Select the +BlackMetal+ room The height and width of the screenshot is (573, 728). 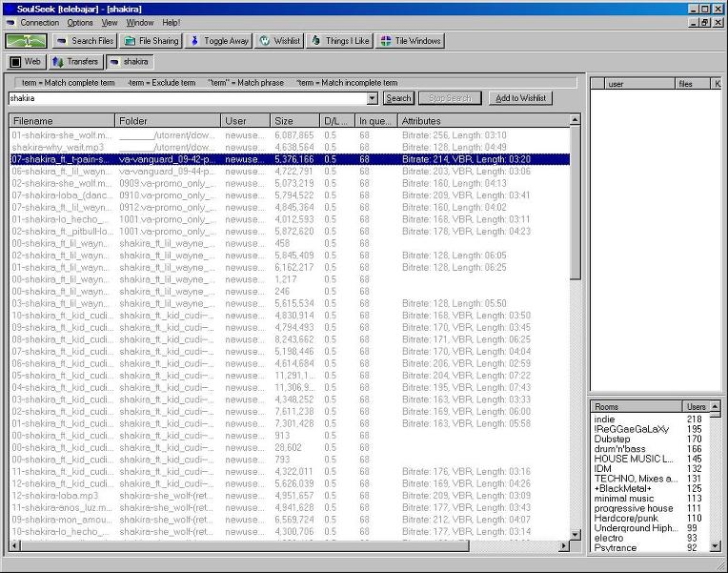[650, 488]
